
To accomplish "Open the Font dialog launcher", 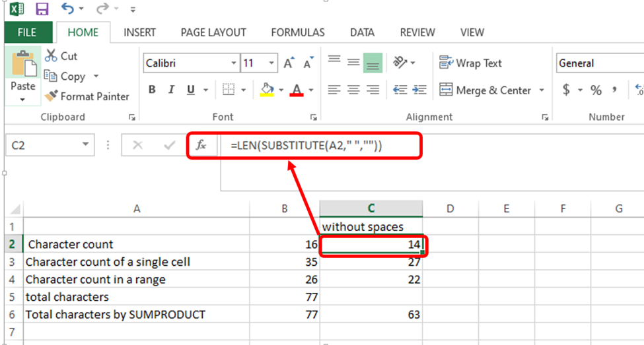I will coord(313,117).
